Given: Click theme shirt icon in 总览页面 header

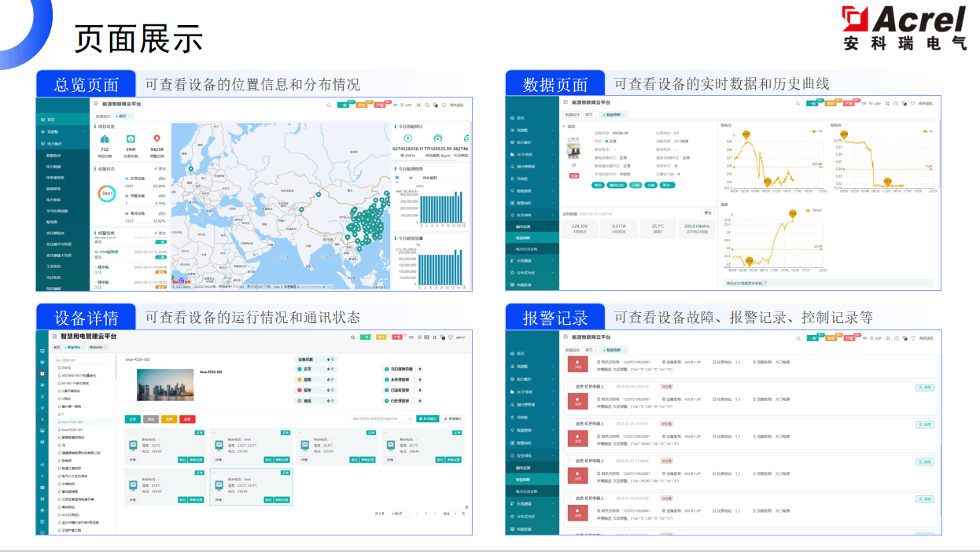Looking at the screenshot, I should (x=444, y=105).
